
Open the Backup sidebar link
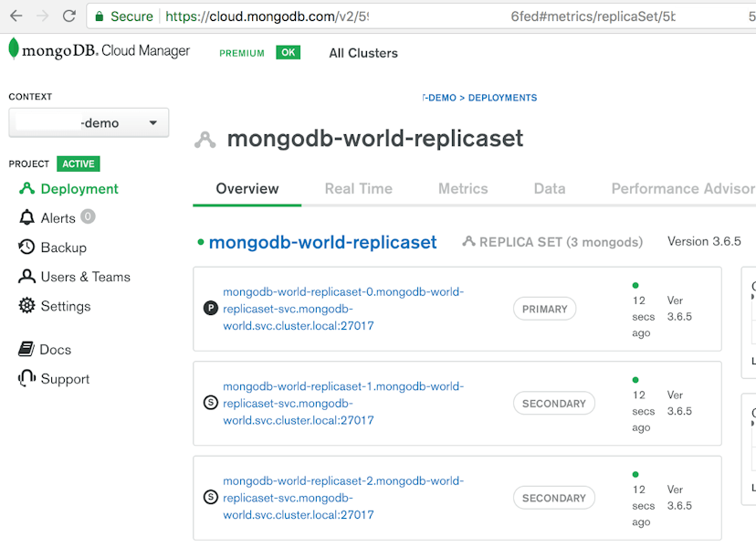(x=64, y=248)
